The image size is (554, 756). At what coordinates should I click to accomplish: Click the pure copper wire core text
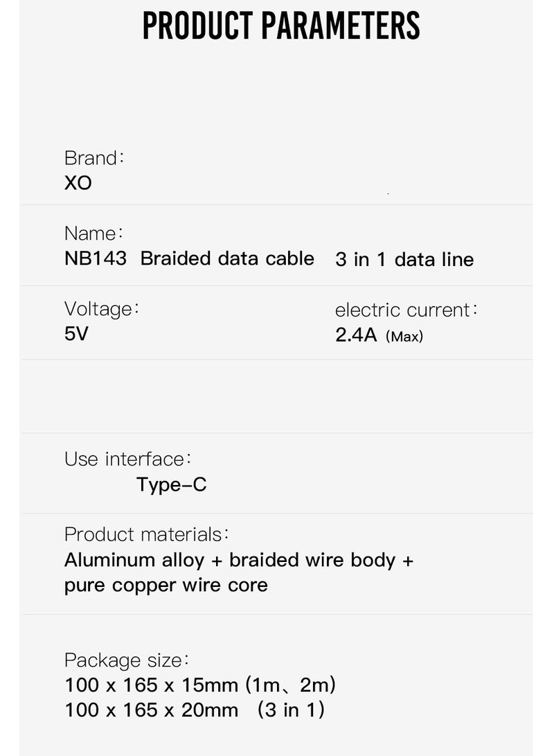click(x=166, y=586)
